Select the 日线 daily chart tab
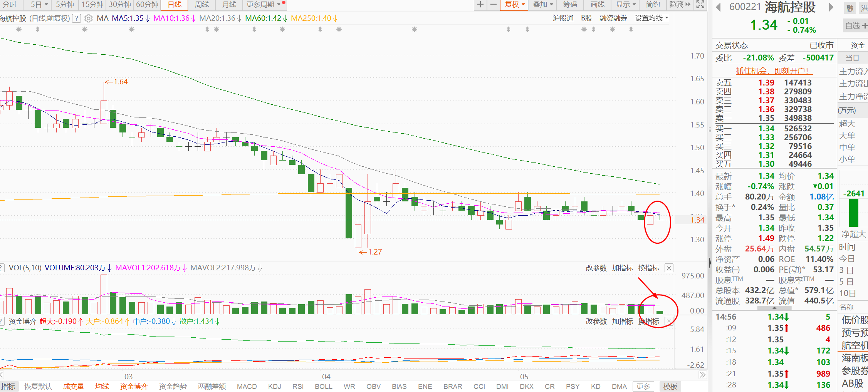The height and width of the screenshot is (392, 868). 175,5
